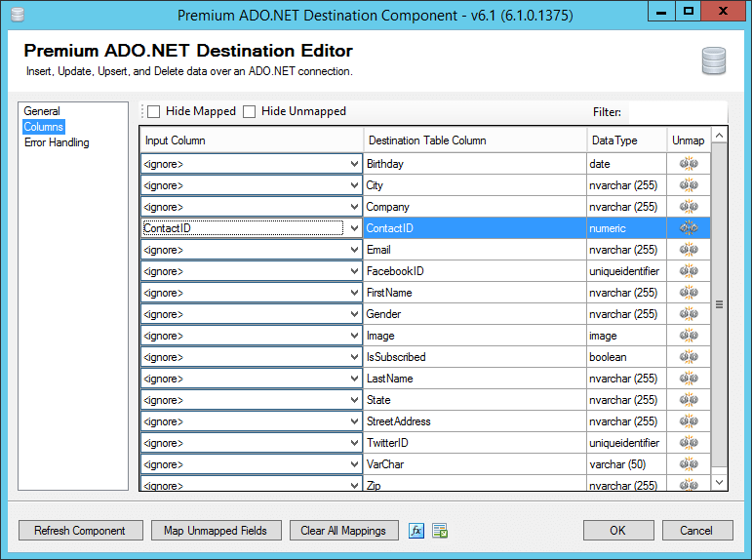Click the 'boolean' data type cell

coord(626,357)
